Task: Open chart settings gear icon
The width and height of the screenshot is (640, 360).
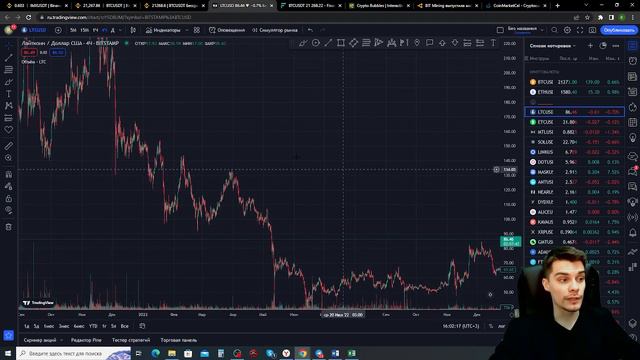Action: 567,30
